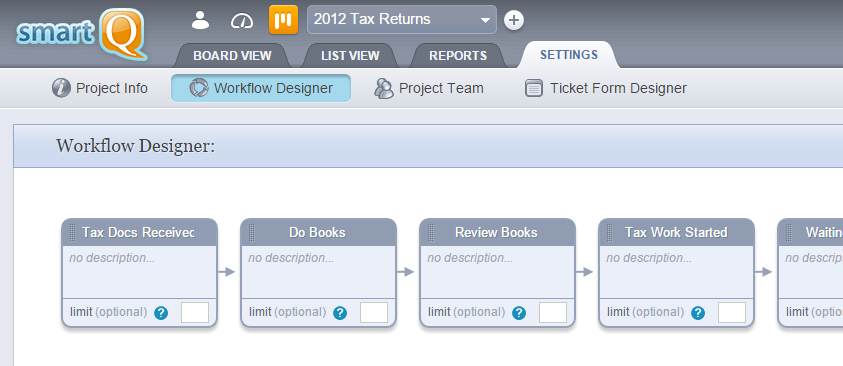Focus limit field of Tax Docs Received

pos(195,312)
